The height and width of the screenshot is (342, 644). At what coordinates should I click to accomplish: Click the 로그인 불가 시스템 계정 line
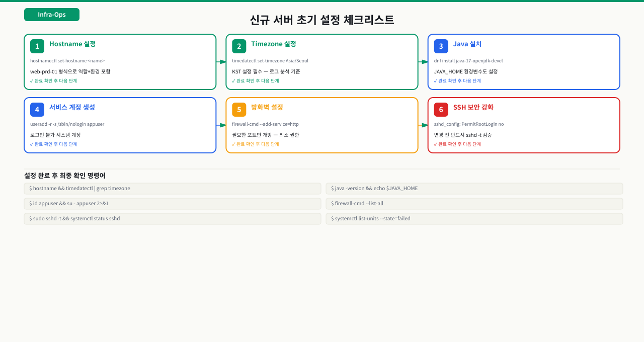click(55, 135)
